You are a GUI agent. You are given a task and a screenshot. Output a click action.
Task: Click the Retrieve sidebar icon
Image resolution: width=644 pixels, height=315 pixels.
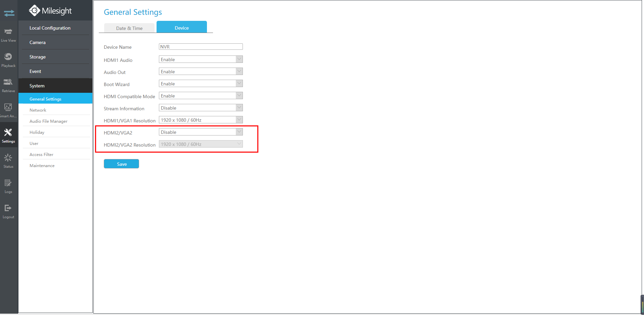[x=8, y=85]
